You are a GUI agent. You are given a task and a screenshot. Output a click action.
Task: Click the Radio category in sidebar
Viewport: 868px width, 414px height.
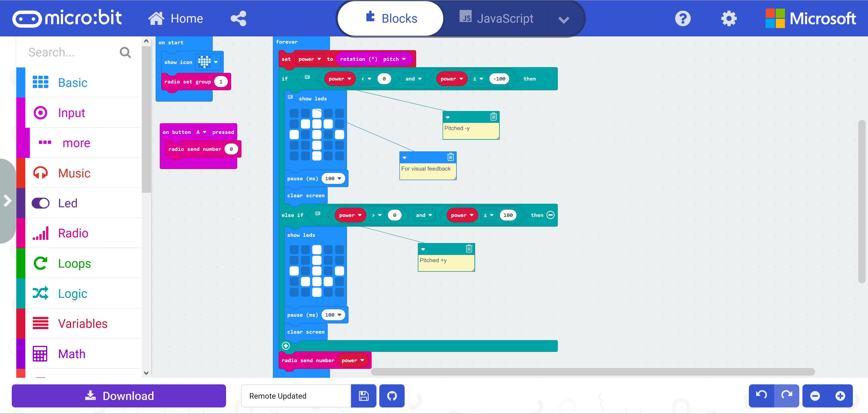[x=72, y=233]
